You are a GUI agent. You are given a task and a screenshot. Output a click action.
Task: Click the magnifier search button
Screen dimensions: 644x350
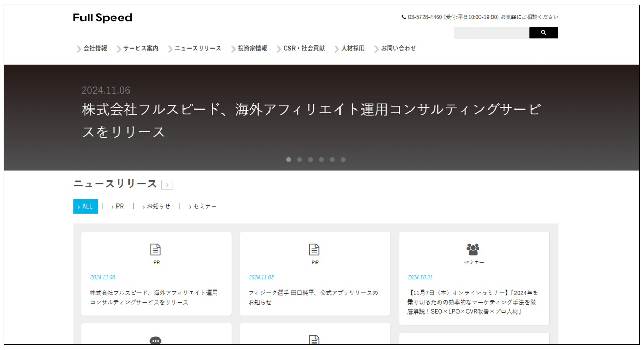click(543, 33)
